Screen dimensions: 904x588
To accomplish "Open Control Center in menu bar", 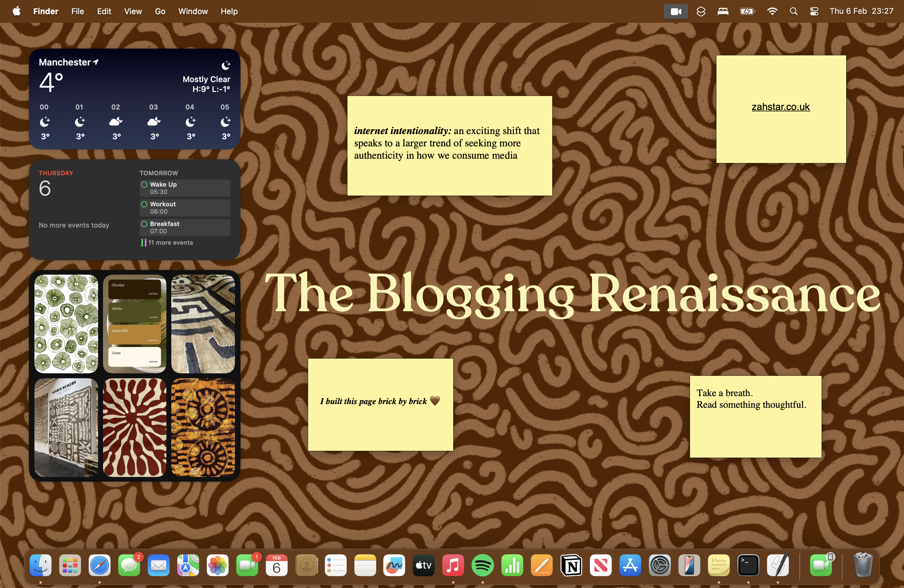I will coord(814,11).
